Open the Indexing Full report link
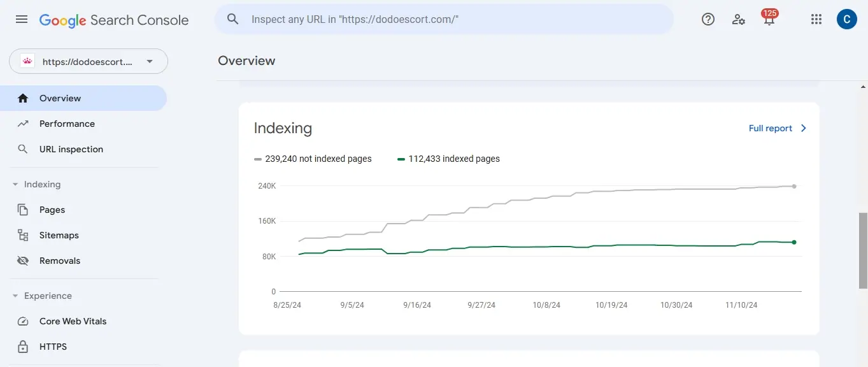This screenshot has height=367, width=868. click(x=777, y=128)
